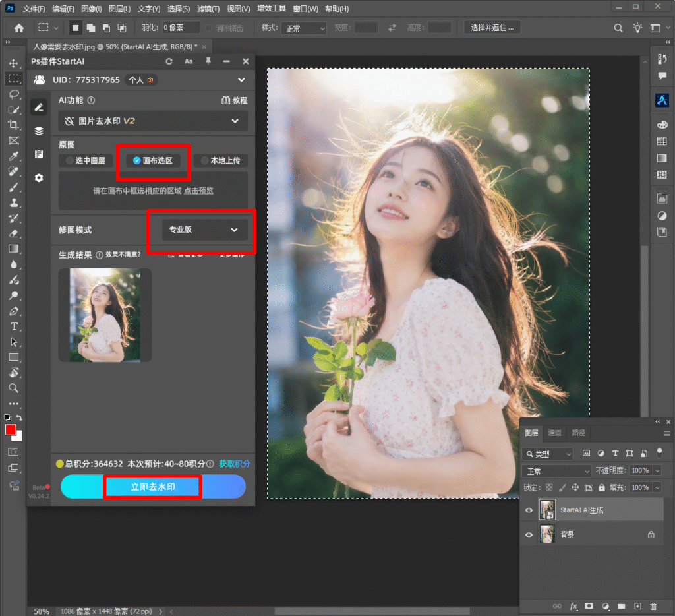
Task: Open the 不透明度 100% dropdown arrow
Action: tap(657, 471)
